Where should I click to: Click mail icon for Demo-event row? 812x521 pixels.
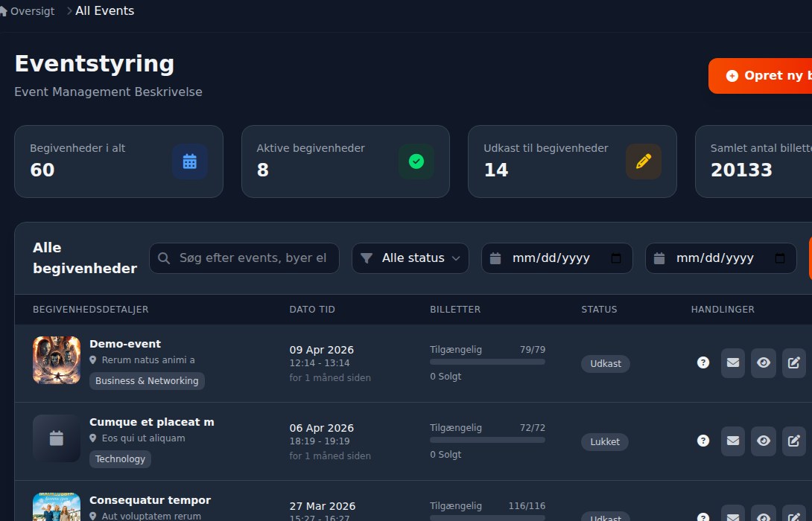tap(733, 363)
